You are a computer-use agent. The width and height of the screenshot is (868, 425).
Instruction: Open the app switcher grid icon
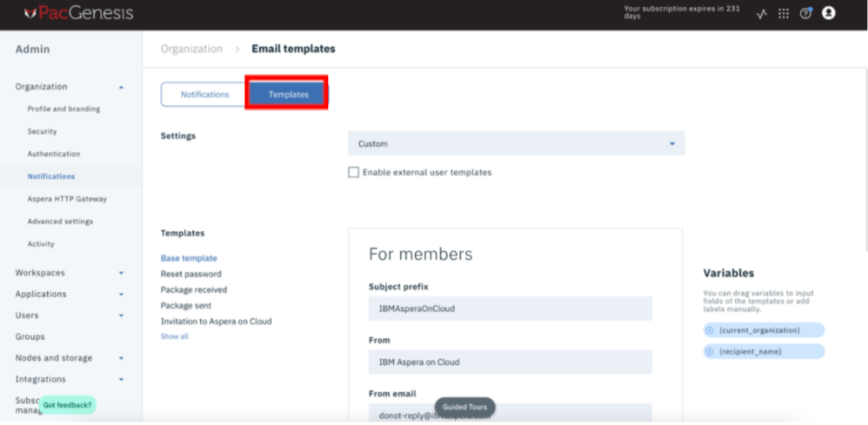coord(784,14)
